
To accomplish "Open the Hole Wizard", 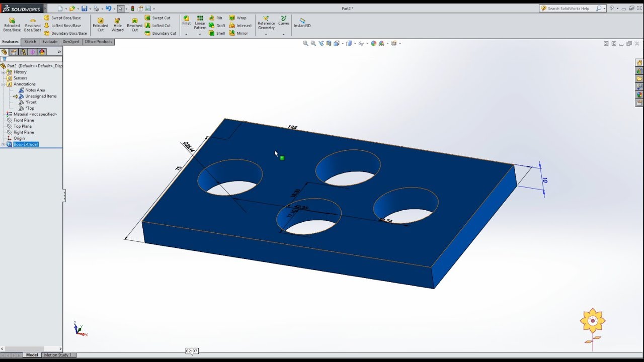I will [117, 25].
